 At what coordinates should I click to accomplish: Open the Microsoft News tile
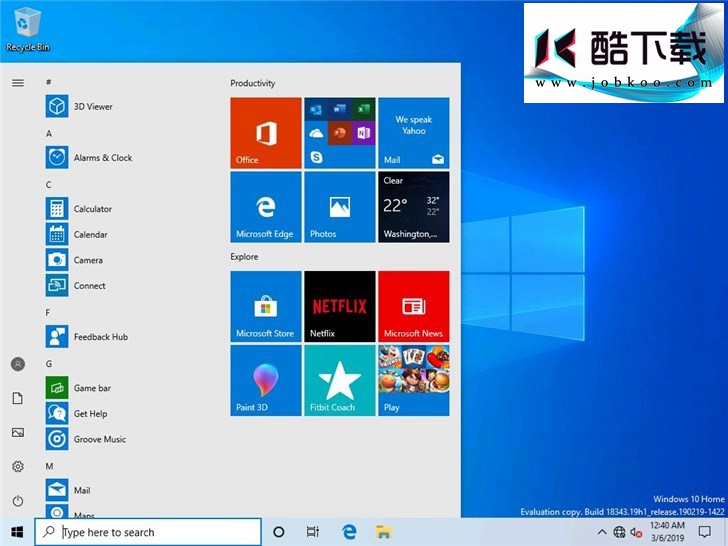click(414, 306)
